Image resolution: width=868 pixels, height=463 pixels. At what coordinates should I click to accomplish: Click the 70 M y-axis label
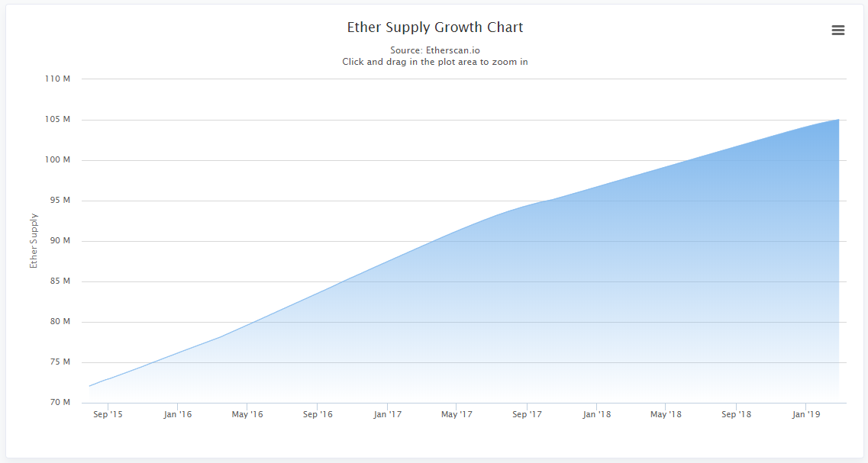60,402
